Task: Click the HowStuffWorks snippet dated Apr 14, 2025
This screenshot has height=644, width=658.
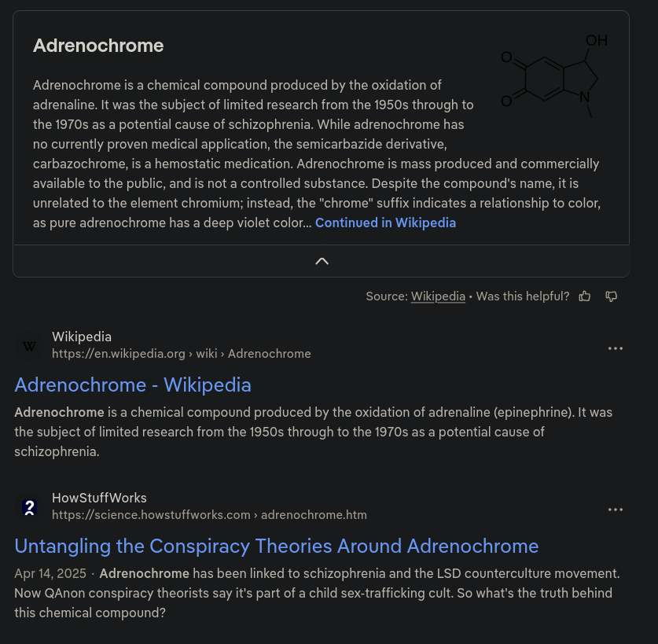Action: click(x=317, y=593)
